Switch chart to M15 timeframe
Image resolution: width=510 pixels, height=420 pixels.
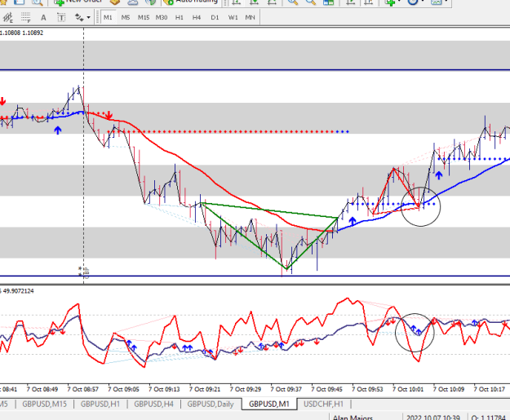coord(144,18)
